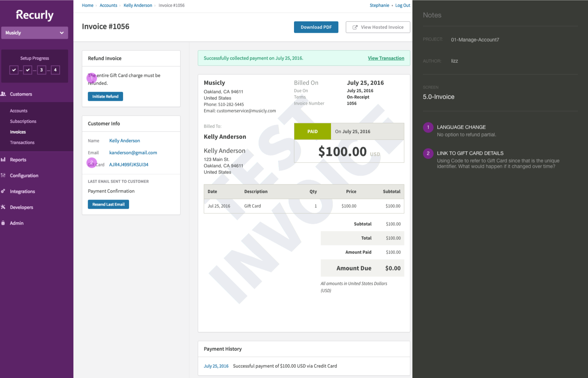Open the View Transaction link
The image size is (588, 378).
pos(386,58)
